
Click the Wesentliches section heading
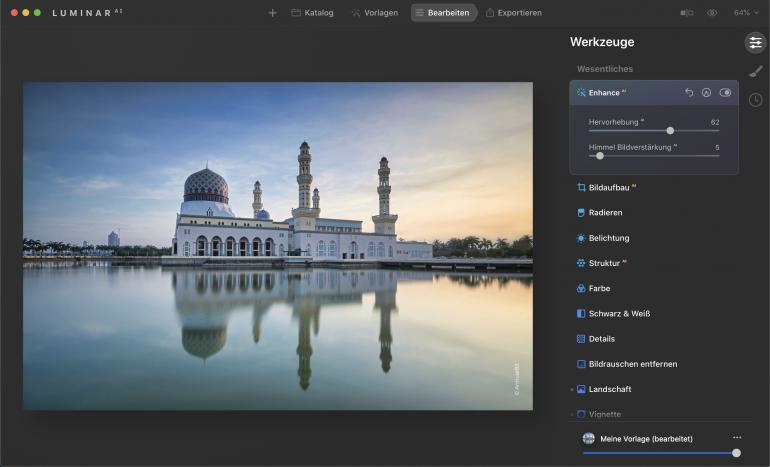point(605,69)
